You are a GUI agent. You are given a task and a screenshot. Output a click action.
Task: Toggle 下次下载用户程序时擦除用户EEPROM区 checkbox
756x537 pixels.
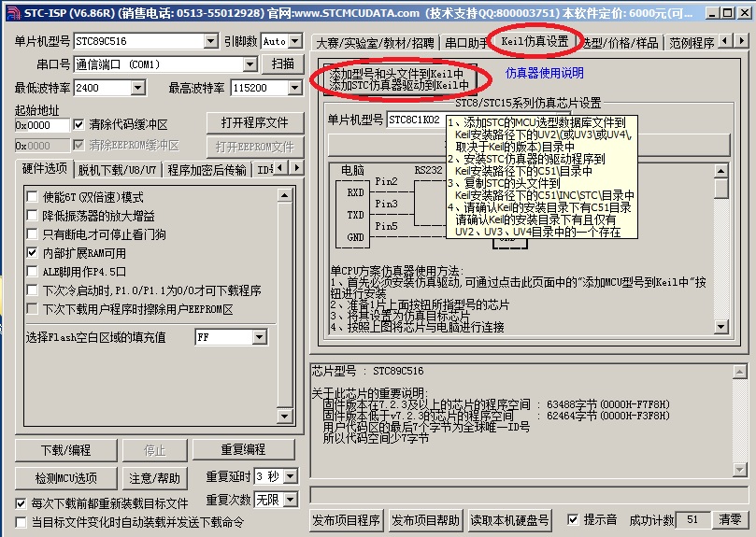pyautogui.click(x=33, y=308)
